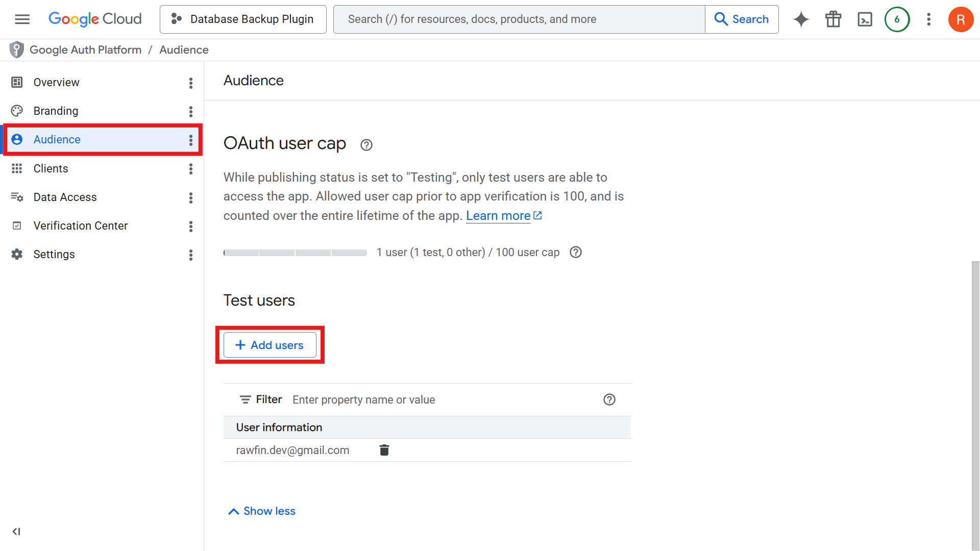Click the Filter icon label
This screenshot has width=980, height=551.
click(261, 399)
